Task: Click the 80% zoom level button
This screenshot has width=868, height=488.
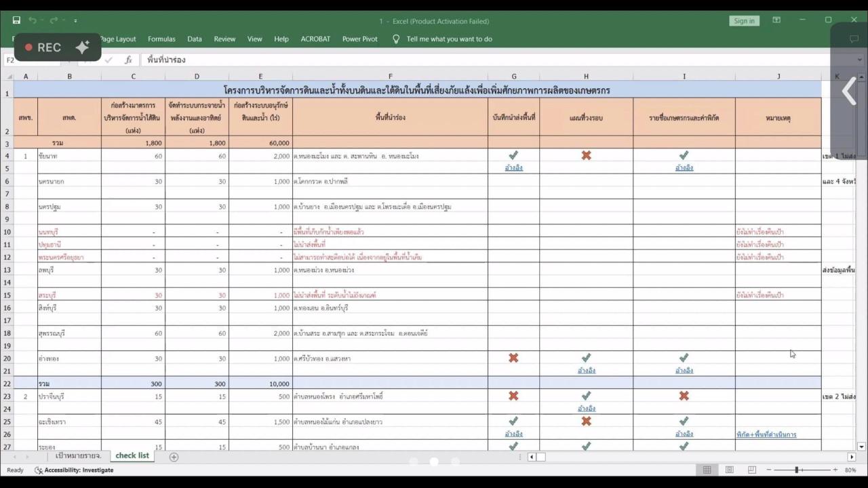Action: [850, 470]
